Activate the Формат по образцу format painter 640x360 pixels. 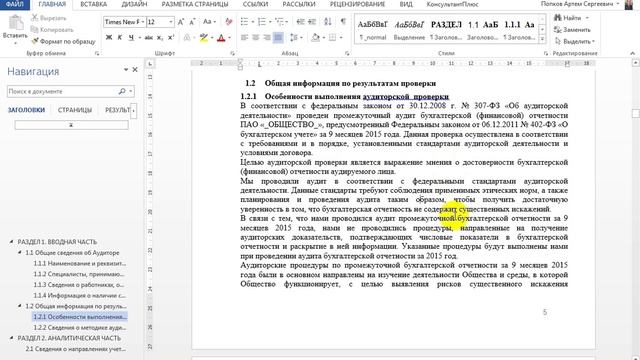pos(63,41)
